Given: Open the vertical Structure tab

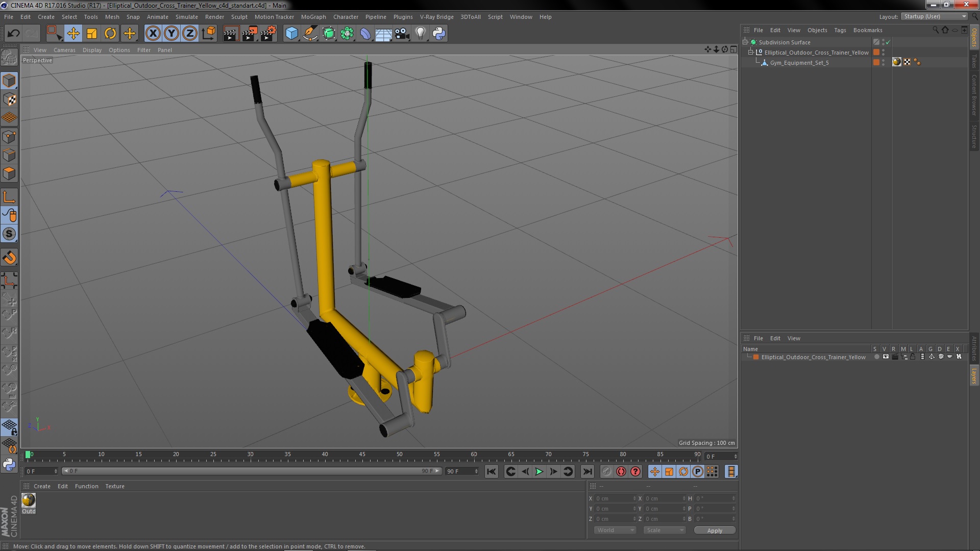Looking at the screenshot, I should (974, 136).
